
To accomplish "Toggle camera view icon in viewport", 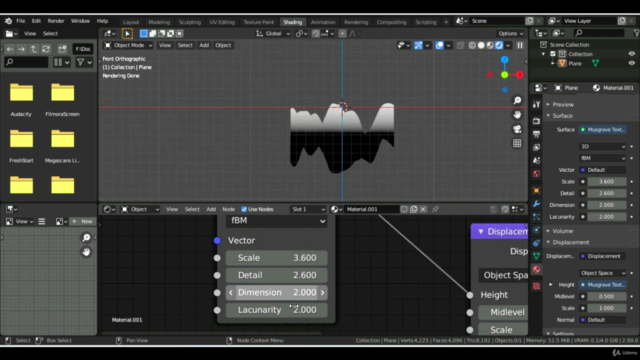I will [517, 129].
